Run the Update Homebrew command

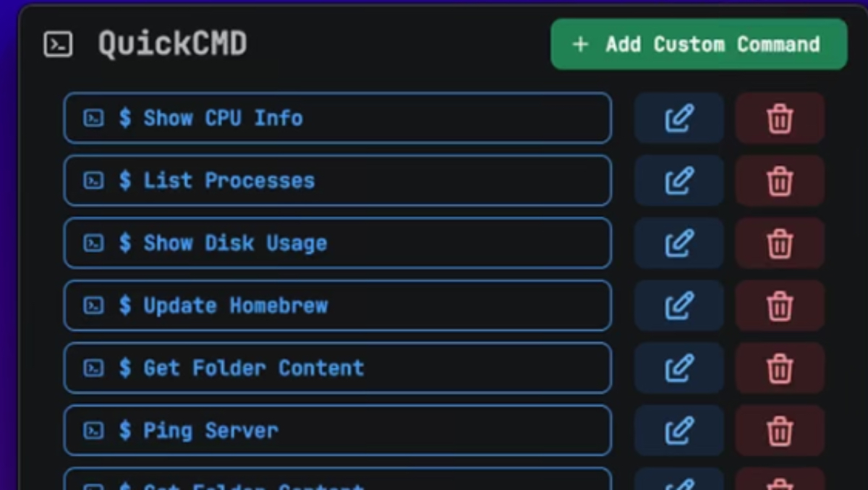tap(337, 305)
